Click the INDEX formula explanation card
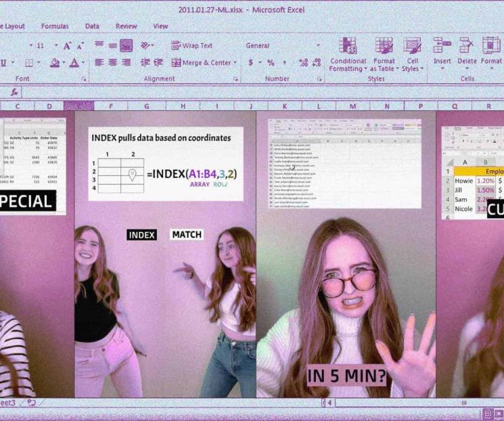 [x=166, y=164]
